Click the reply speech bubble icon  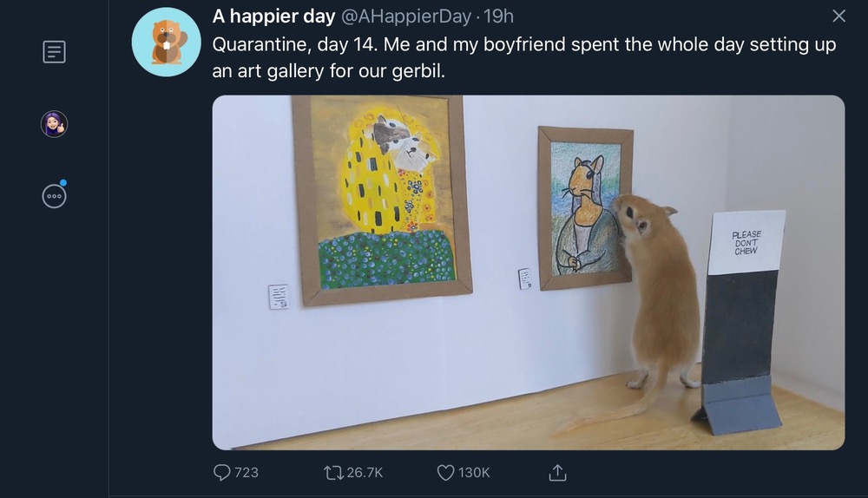[223, 473]
